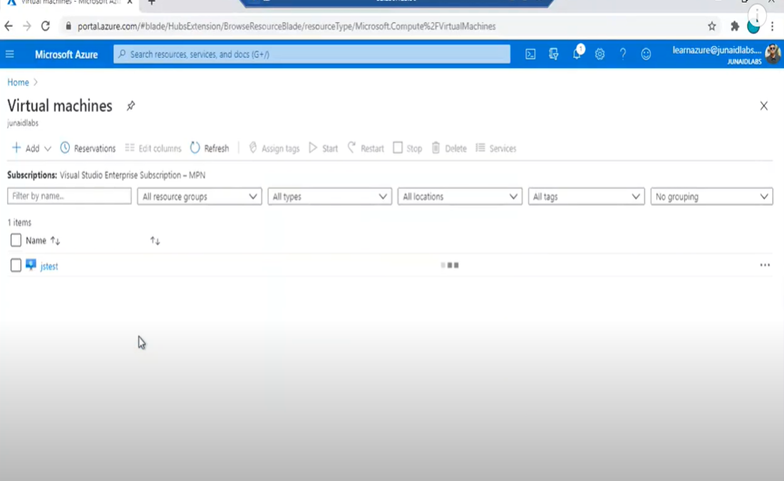This screenshot has height=481, width=784.
Task: Click the Azure search resources box
Action: point(312,54)
